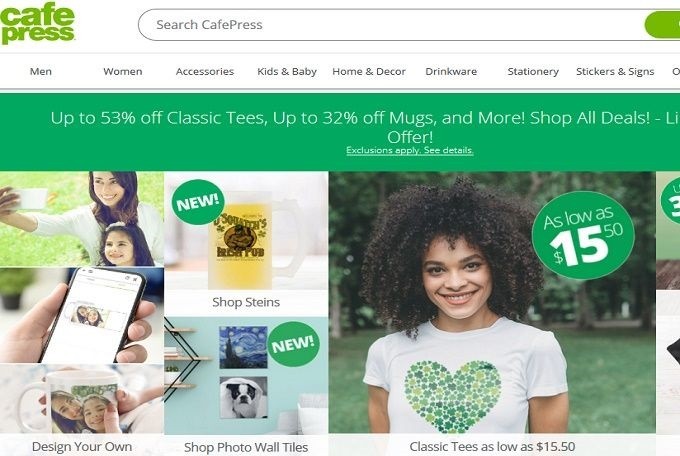Select Accessories in the navigation bar
The image size is (680, 456).
(x=205, y=72)
